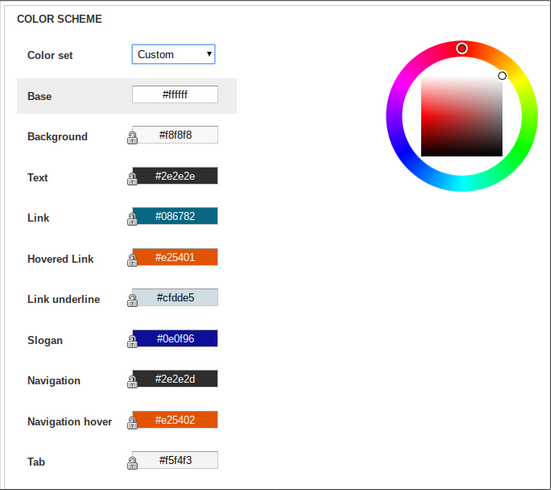The image size is (551, 490).
Task: Open the Color set dropdown
Action: pyautogui.click(x=173, y=54)
